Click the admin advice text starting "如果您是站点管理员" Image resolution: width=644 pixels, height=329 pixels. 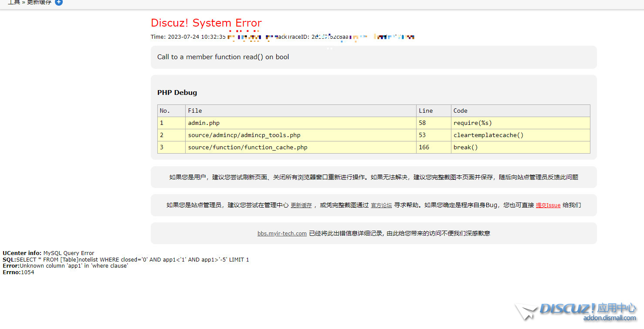[x=374, y=205]
